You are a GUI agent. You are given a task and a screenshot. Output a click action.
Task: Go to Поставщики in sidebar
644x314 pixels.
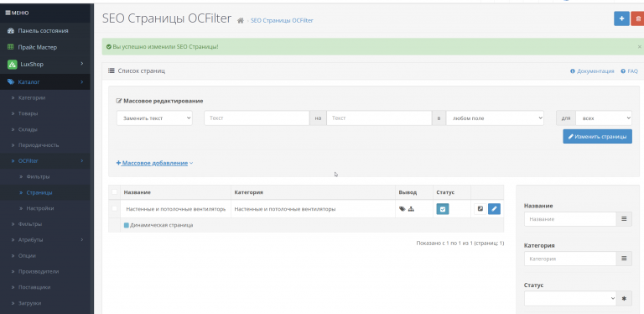[34, 287]
